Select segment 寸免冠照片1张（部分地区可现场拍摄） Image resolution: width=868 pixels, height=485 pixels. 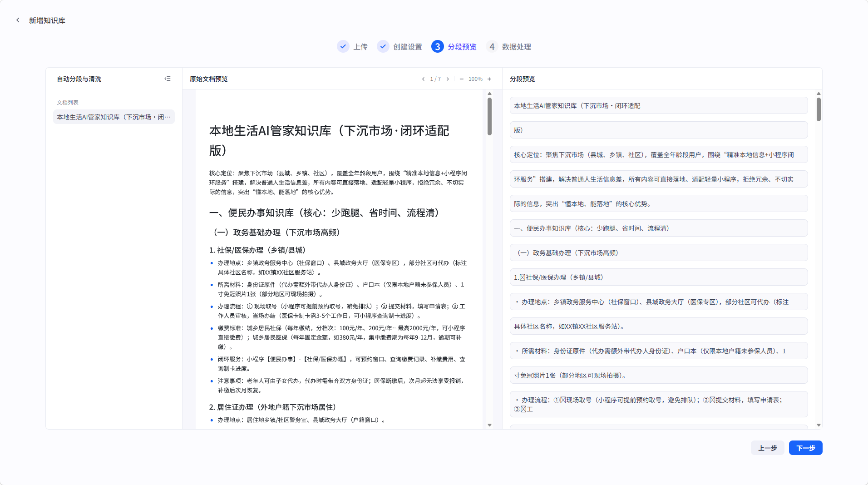(659, 375)
